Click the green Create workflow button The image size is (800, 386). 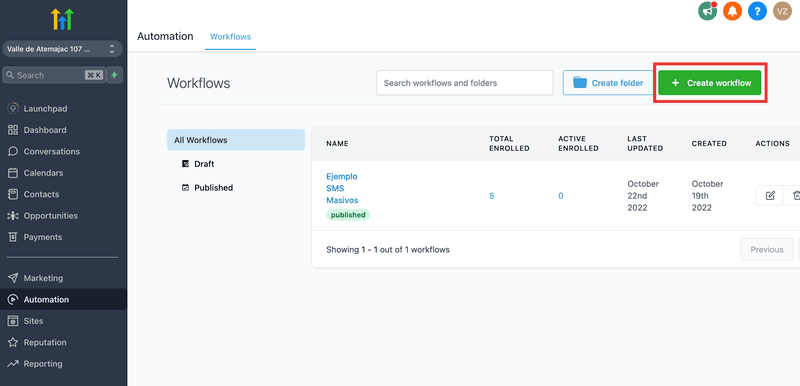[710, 83]
